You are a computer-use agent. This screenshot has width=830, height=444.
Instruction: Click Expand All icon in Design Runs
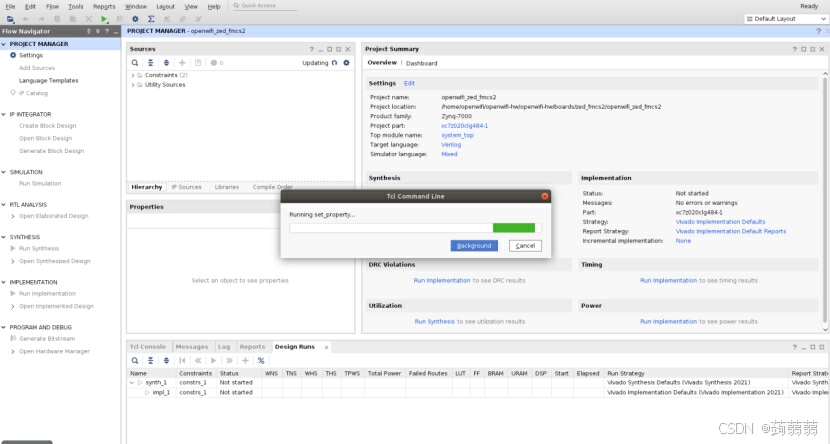tap(166, 360)
